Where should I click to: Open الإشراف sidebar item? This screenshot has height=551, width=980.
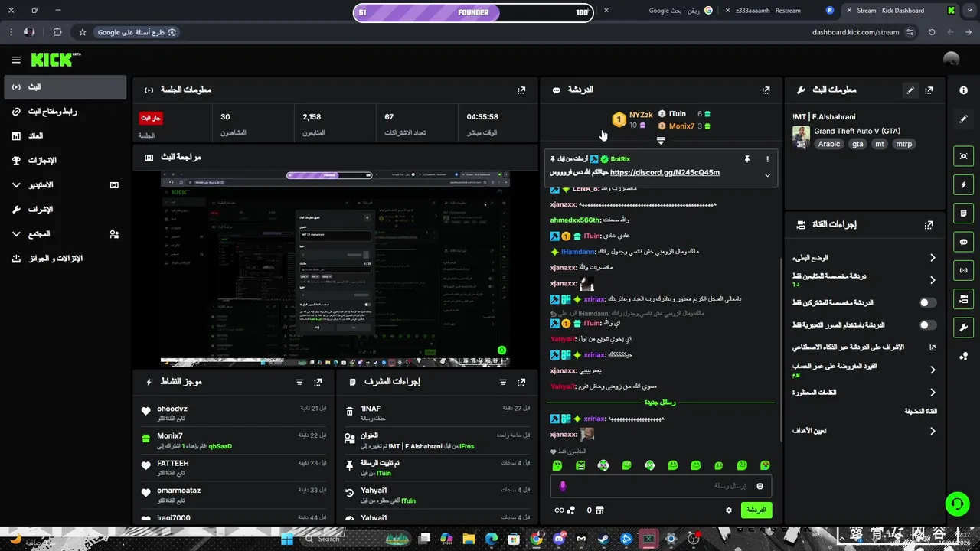click(65, 210)
